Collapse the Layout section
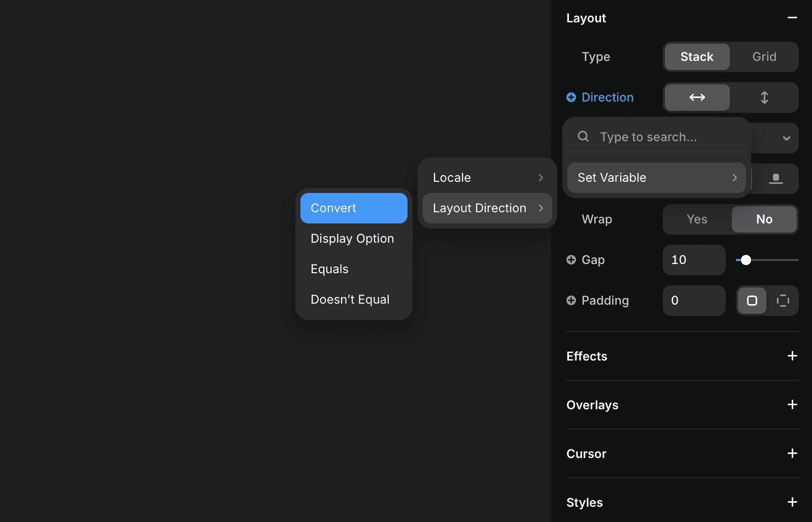The width and height of the screenshot is (812, 522). tap(792, 18)
